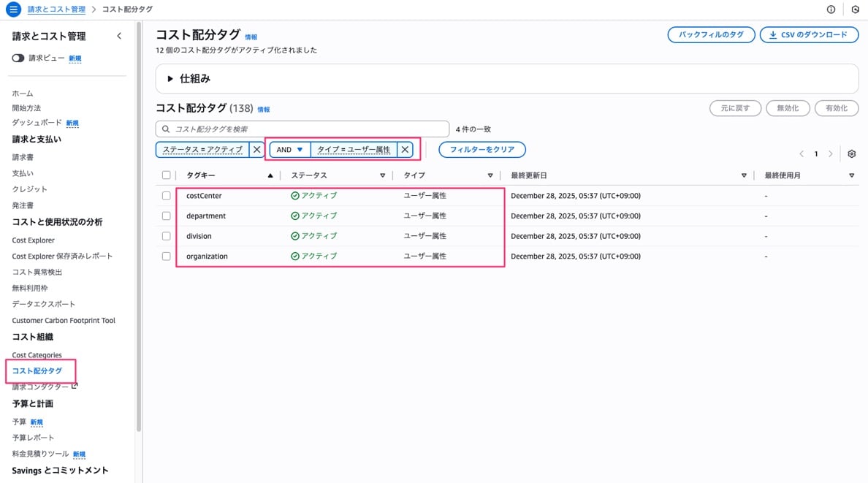Select the organization row checkbox
Image resolution: width=868 pixels, height=483 pixels.
pyautogui.click(x=167, y=256)
